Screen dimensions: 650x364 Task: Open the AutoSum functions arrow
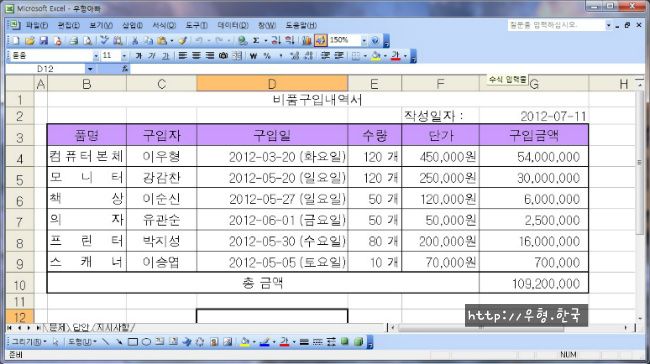click(266, 41)
